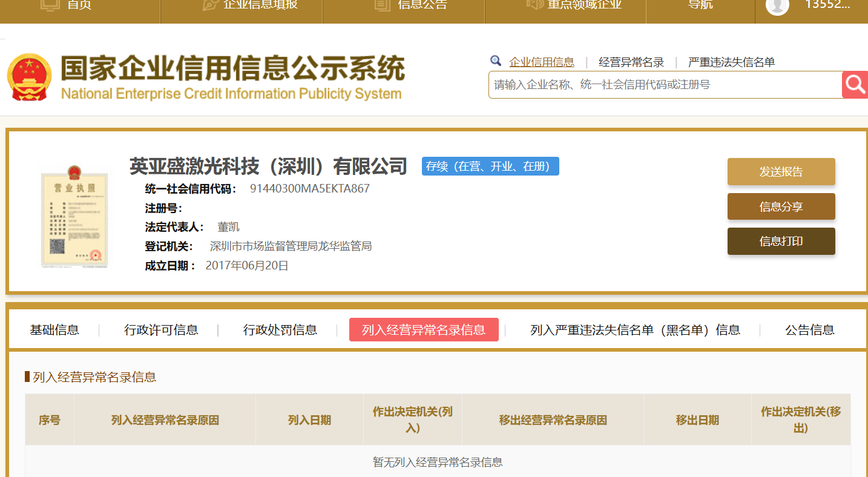Click the founding date 2017年06月20日
This screenshot has height=477, width=868.
247,266
